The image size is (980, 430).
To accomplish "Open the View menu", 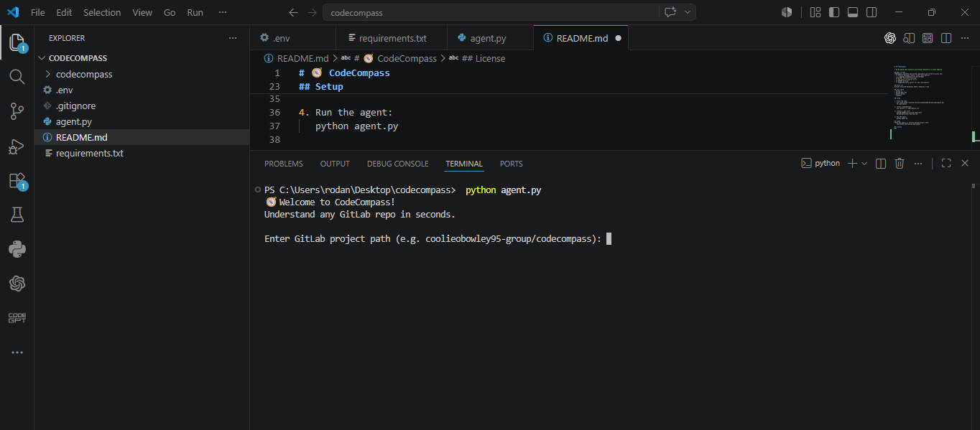I will [142, 12].
